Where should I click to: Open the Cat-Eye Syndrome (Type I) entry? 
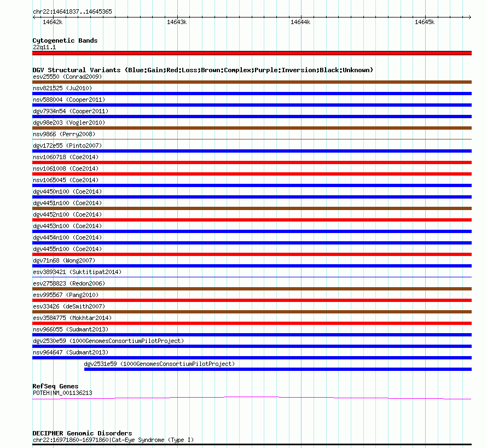point(113,440)
